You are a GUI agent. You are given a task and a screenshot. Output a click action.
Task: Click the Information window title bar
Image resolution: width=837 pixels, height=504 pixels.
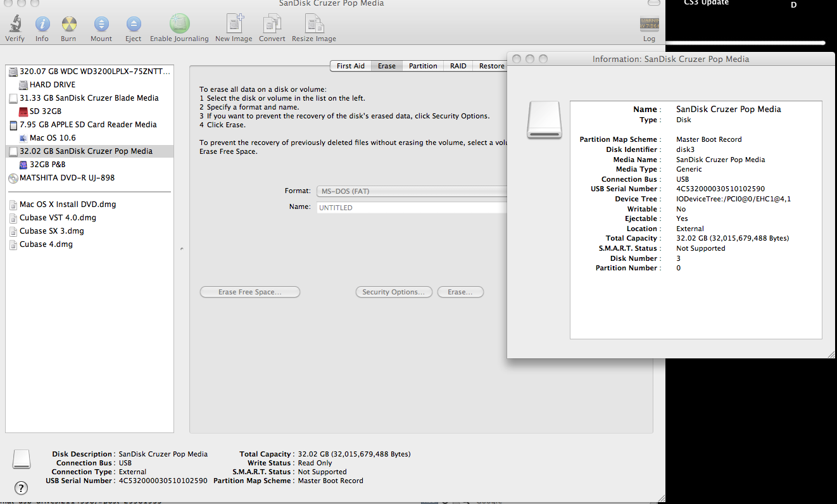pyautogui.click(x=670, y=59)
